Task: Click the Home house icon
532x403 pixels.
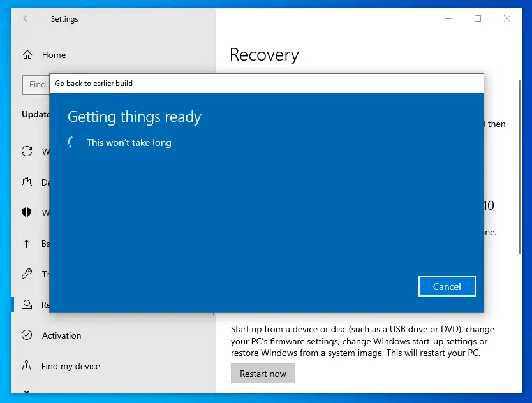Action: tap(27, 55)
